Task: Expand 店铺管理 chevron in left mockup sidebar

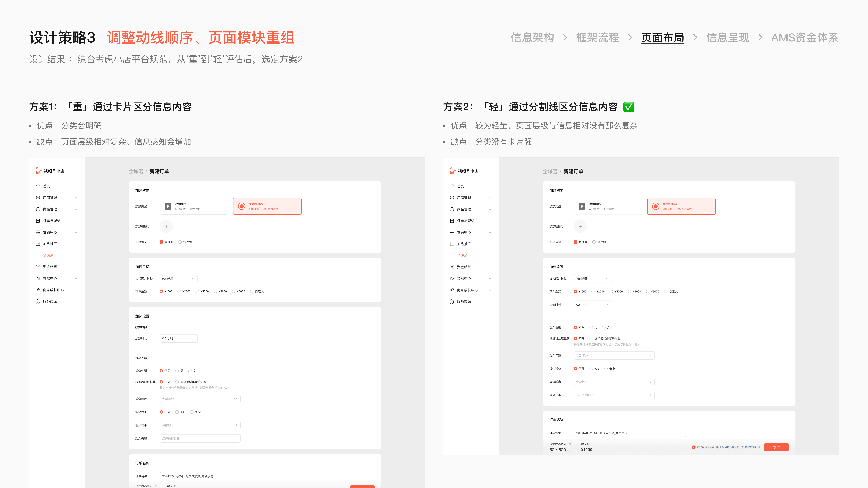Action: (76, 198)
